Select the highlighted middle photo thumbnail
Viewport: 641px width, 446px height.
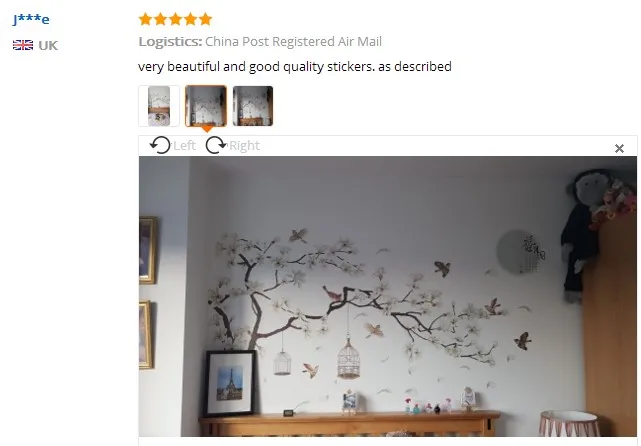coord(206,106)
